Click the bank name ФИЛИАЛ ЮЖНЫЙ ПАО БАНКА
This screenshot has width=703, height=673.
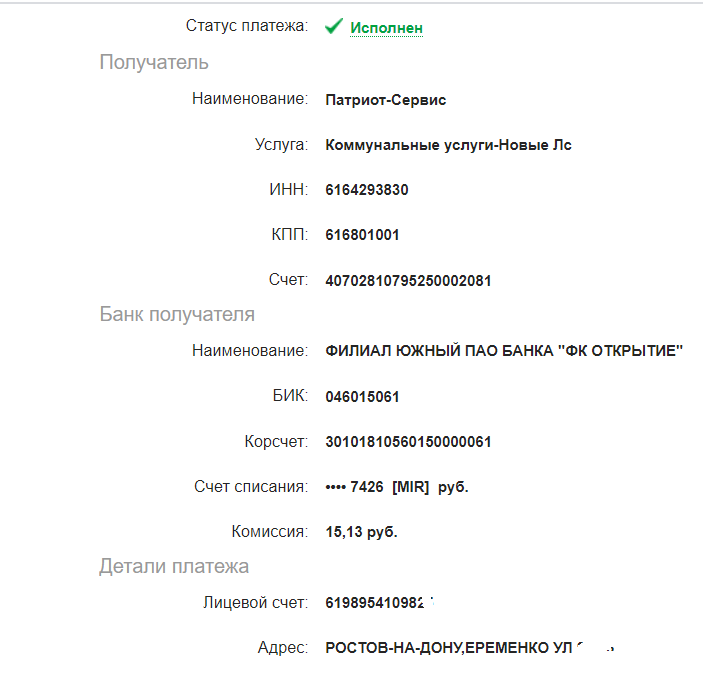504,351
